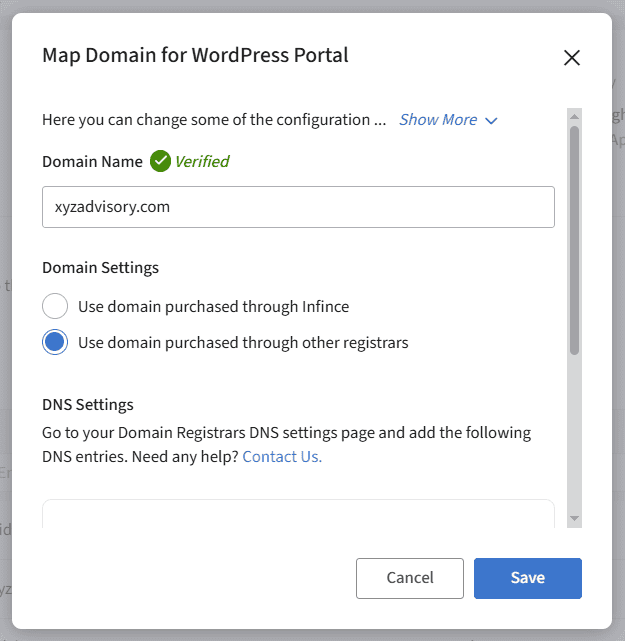Close the Map Domain dialog
Screen dimensions: 625x641
(x=572, y=57)
